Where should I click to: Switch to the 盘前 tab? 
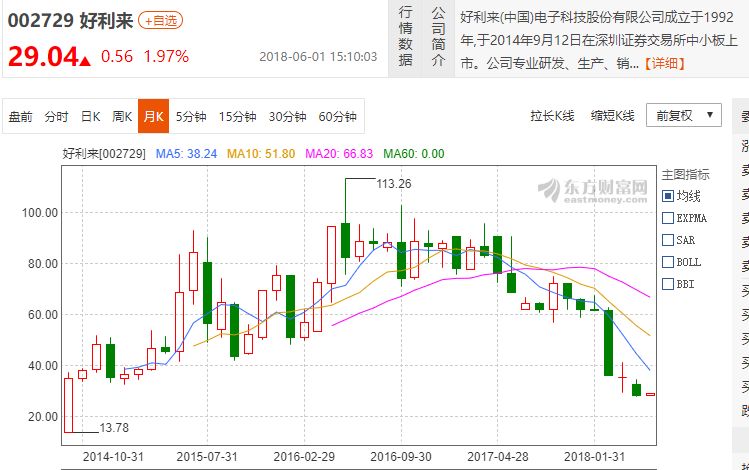20,116
